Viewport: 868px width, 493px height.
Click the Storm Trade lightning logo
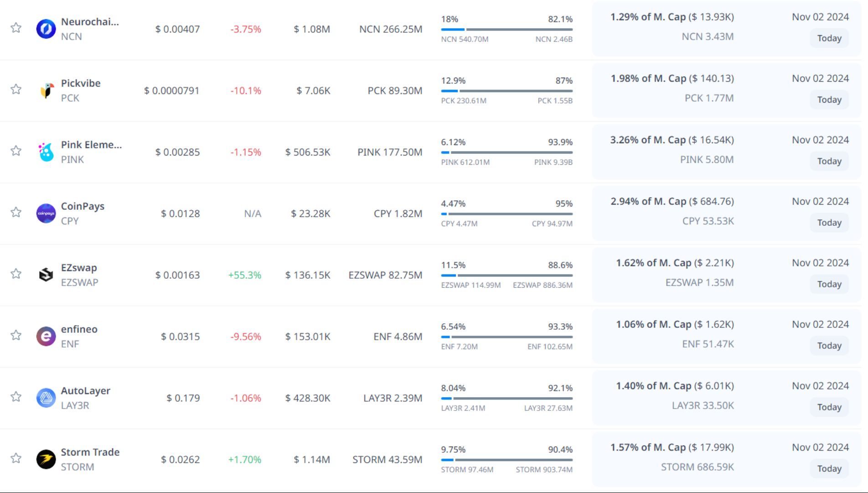(x=46, y=459)
